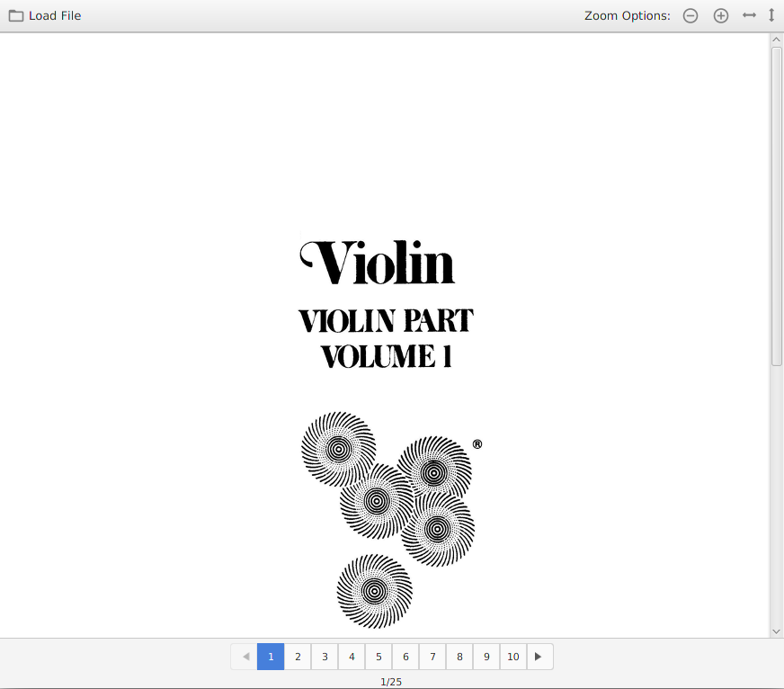Screen dimensions: 784x689
Task: Go to page 2
Action: [x=298, y=657]
